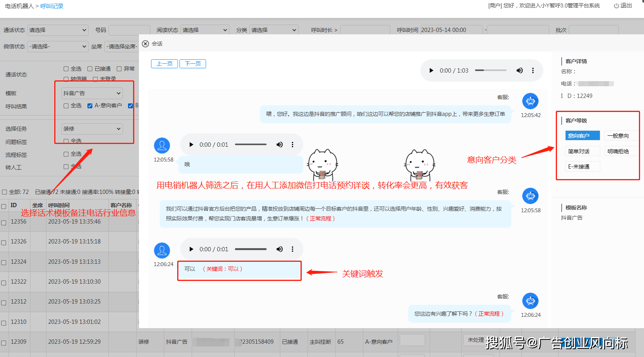Viewport: 644px width, 357px height.
Task: Check 全选 in 流程标签 row
Action: click(x=66, y=154)
